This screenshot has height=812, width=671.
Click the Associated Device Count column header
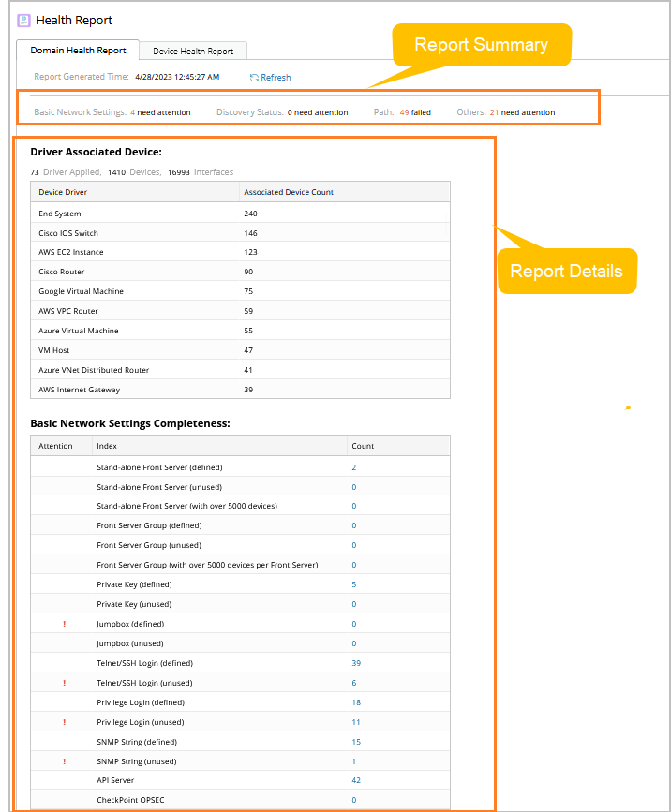pyautogui.click(x=289, y=192)
